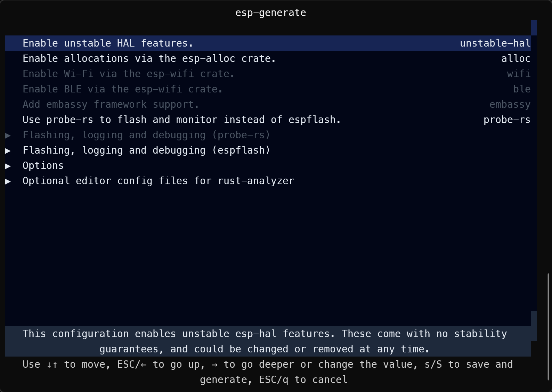Viewport: 552px width, 392px height.
Task: Toggle Enable unstable HAL features option
Action: (268, 43)
